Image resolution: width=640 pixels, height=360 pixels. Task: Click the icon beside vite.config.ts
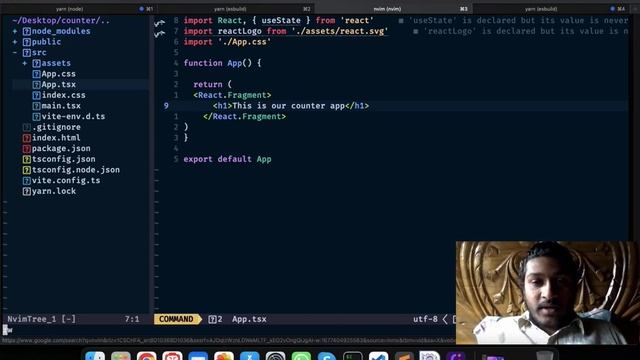[x=27, y=180]
